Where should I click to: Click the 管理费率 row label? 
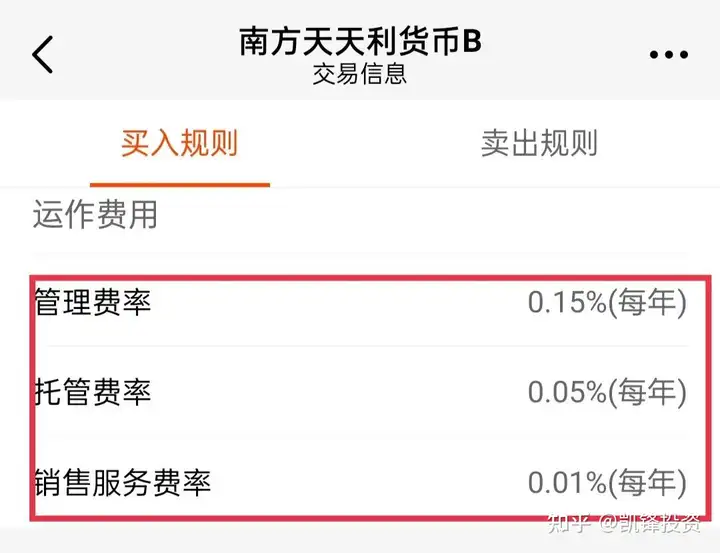coord(93,302)
